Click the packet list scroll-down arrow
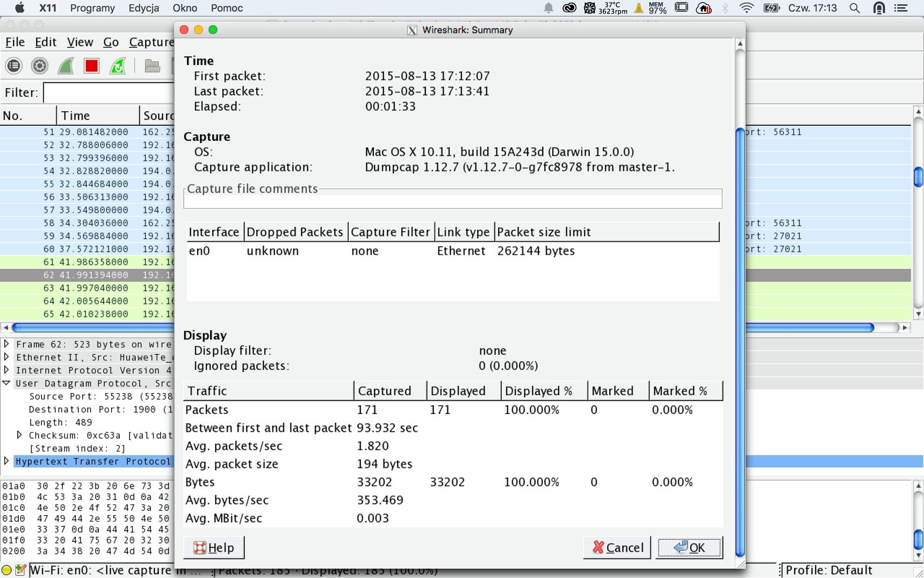 pos(918,314)
